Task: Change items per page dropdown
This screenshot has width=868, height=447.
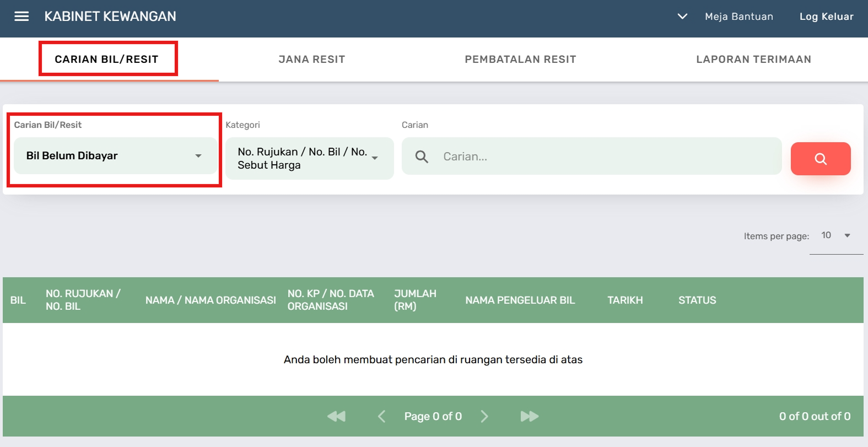Action: click(836, 235)
